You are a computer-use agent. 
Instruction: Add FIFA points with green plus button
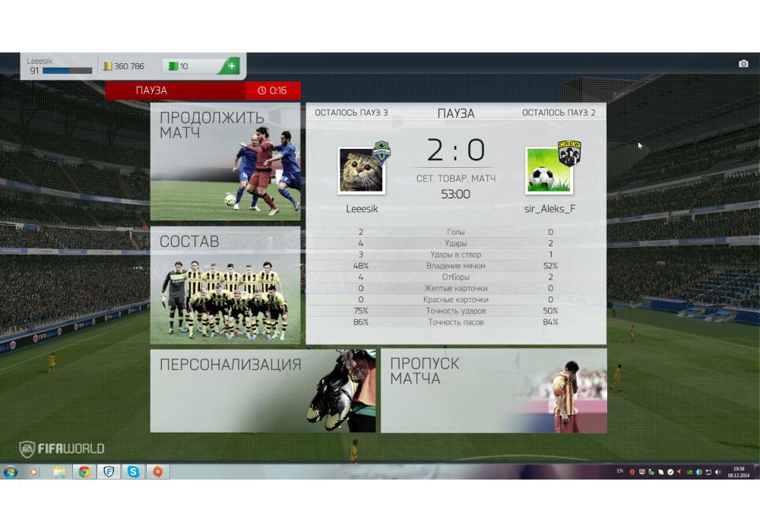[231, 66]
